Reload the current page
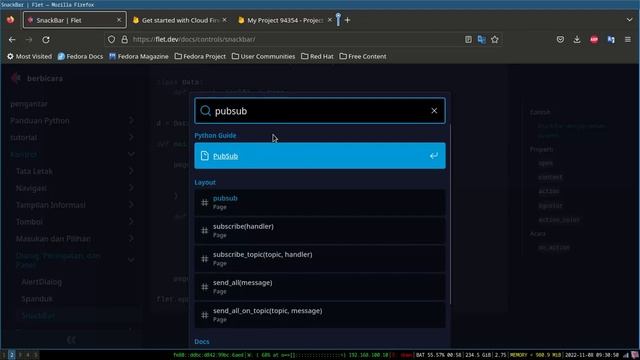The height and width of the screenshot is (360, 640). tap(46, 40)
